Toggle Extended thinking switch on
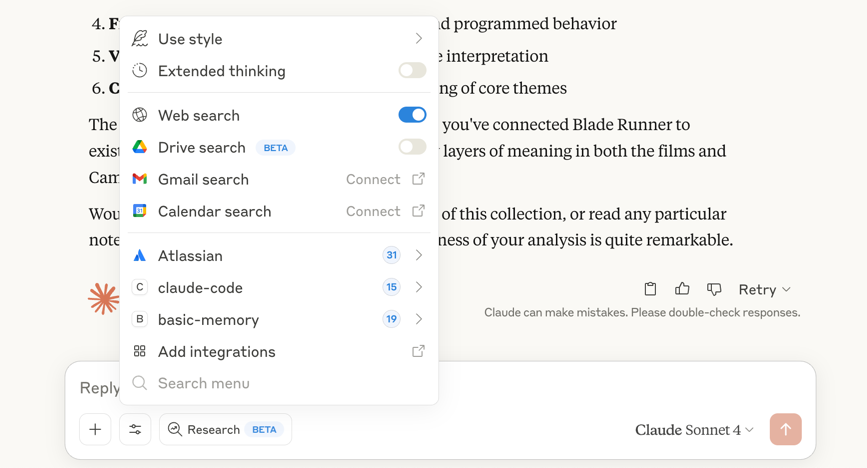Viewport: 867px width, 468px height. tap(412, 70)
